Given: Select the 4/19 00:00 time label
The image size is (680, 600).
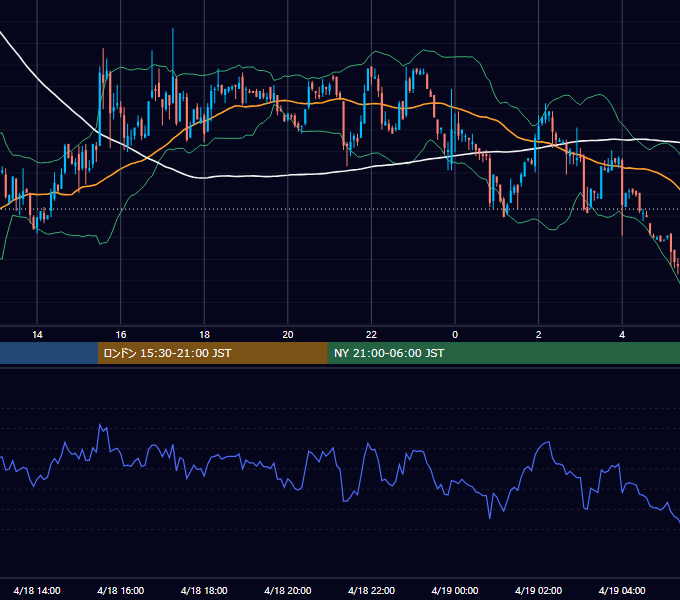Looking at the screenshot, I should [455, 590].
